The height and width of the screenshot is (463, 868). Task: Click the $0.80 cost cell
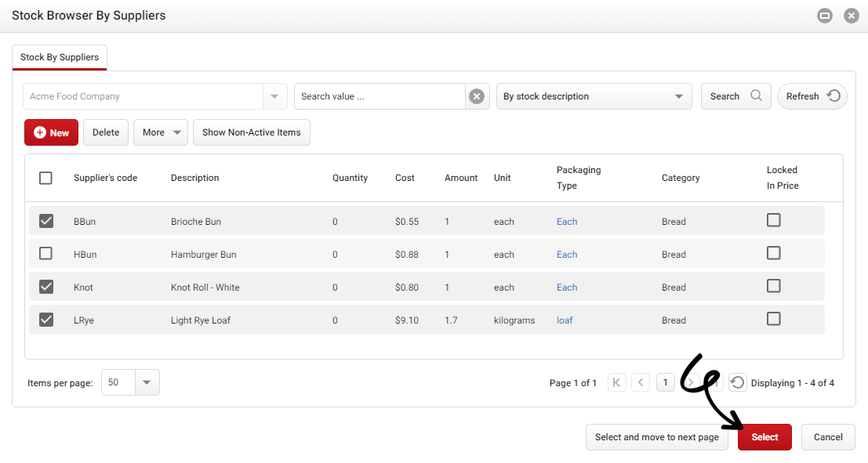coord(407,287)
